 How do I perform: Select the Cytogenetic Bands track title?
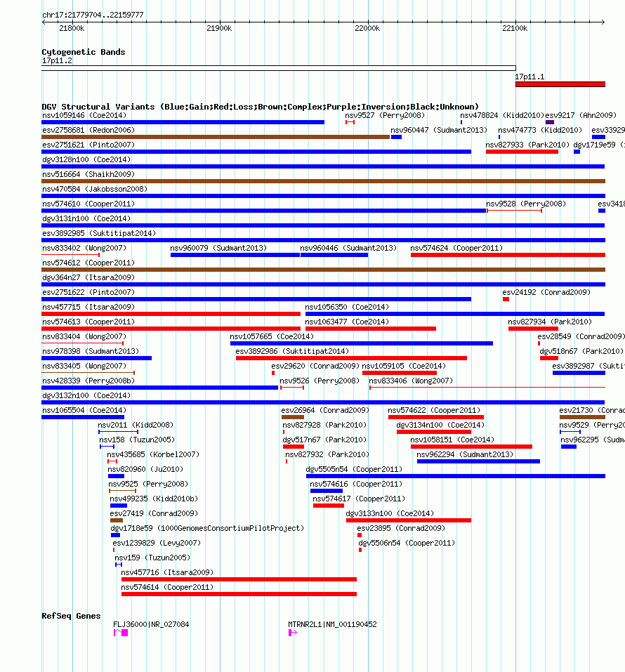pyautogui.click(x=84, y=52)
